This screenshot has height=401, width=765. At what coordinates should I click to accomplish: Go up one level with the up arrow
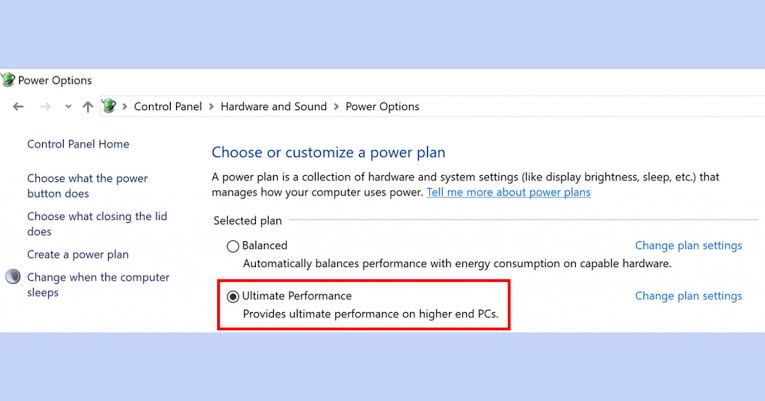click(88, 107)
